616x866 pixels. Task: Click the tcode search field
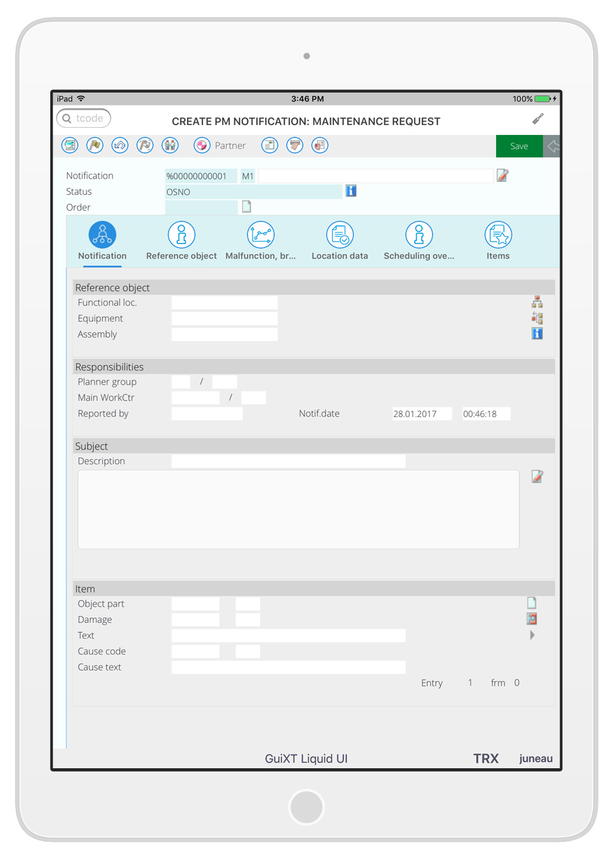85,118
